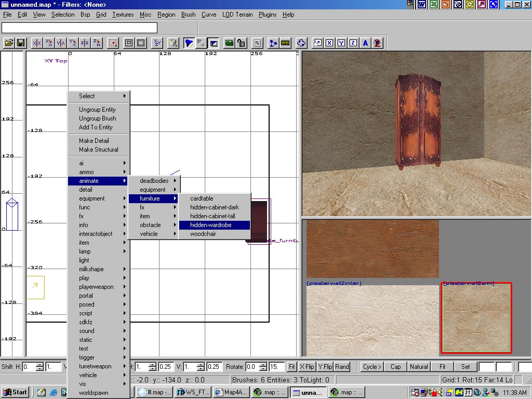Image resolution: width=532 pixels, height=399 pixels.
Task: Click the Z-axis rotate toolbar icon
Action: point(97,43)
